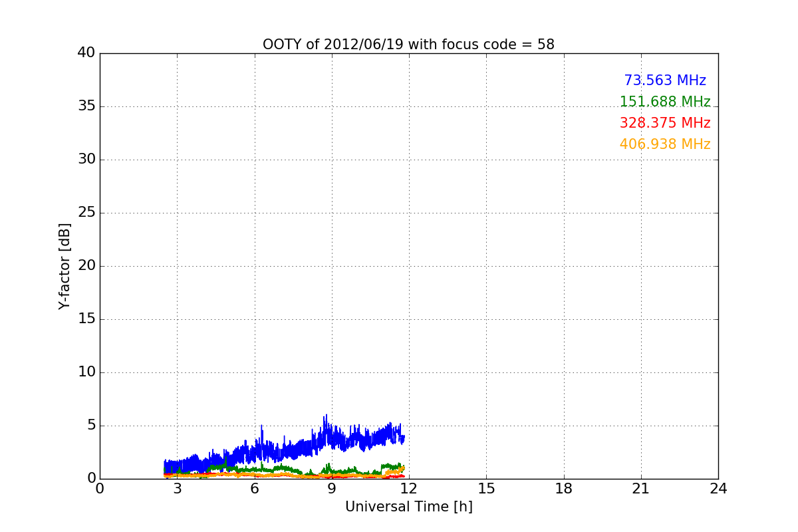Select the 406.938 MHz legend label
Viewport: 798px width, 532px height.
665,144
